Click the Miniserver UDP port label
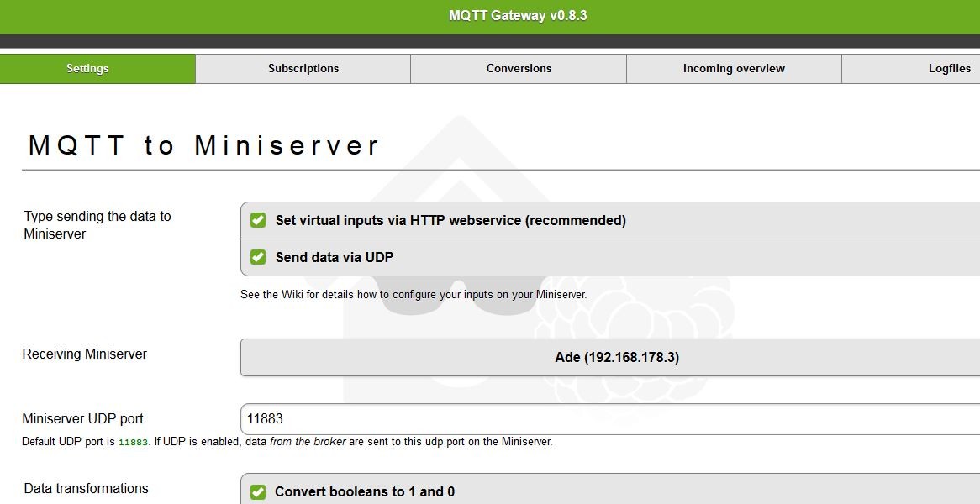The height and width of the screenshot is (504, 980). pyautogui.click(x=82, y=418)
